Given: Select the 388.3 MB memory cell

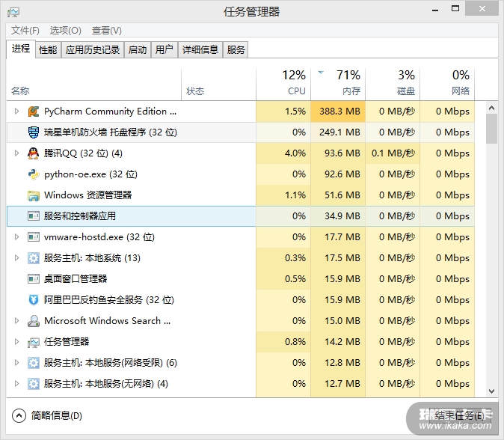Looking at the screenshot, I should tap(338, 111).
